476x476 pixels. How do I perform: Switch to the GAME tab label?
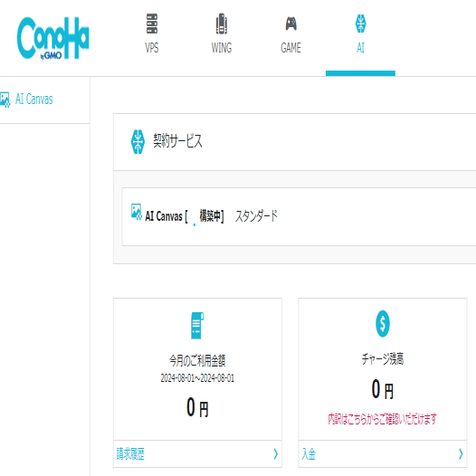pos(290,48)
